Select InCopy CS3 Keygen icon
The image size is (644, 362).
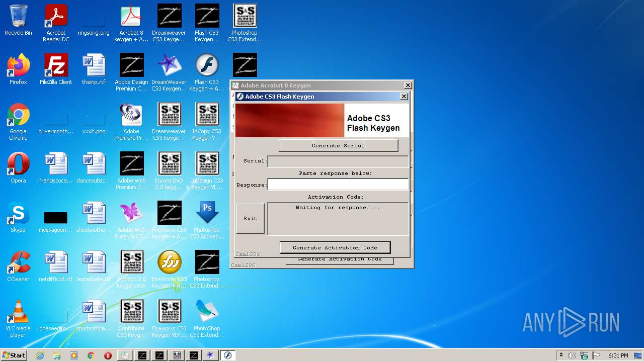coord(207,122)
